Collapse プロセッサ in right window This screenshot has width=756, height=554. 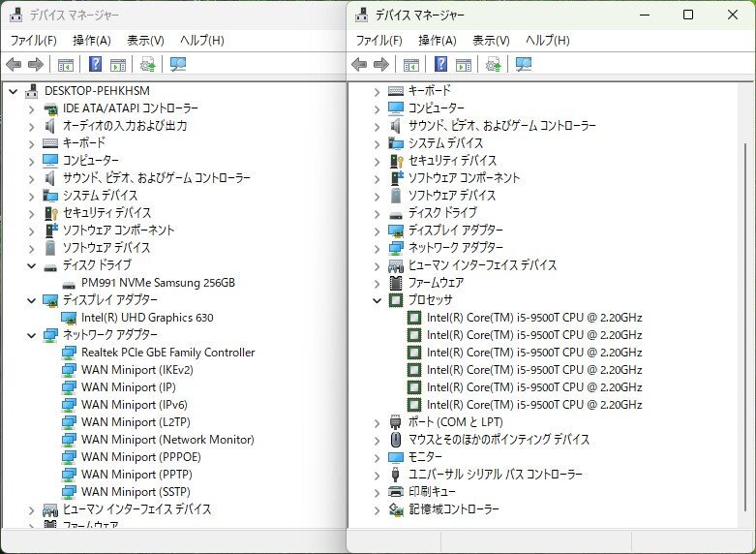[378, 300]
